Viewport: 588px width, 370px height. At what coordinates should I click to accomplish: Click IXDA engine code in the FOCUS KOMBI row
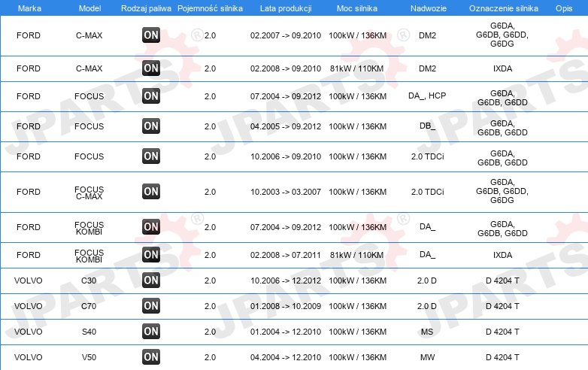coord(502,255)
